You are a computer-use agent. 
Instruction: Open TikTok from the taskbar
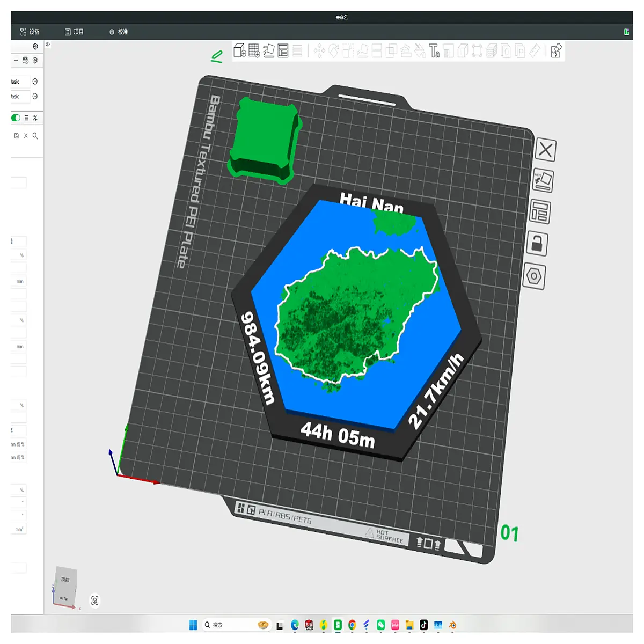423,625
